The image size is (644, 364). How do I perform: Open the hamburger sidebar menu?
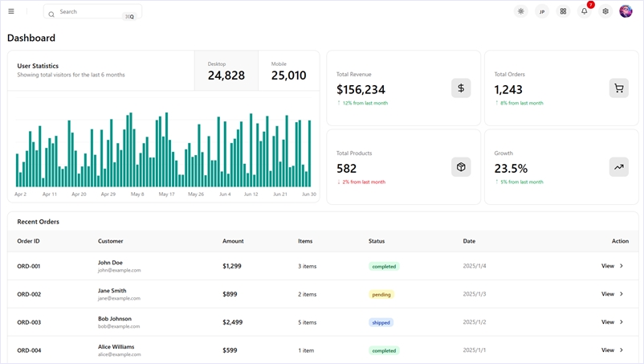tap(11, 11)
